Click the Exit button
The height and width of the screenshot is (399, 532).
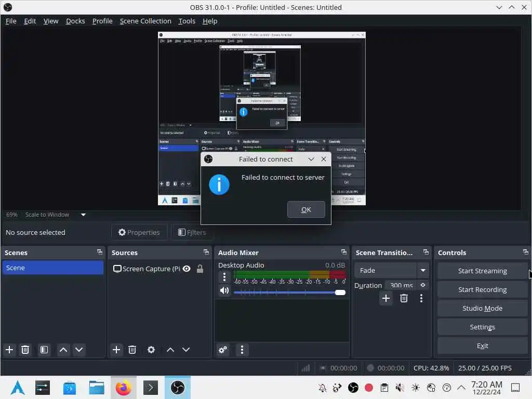click(x=482, y=345)
